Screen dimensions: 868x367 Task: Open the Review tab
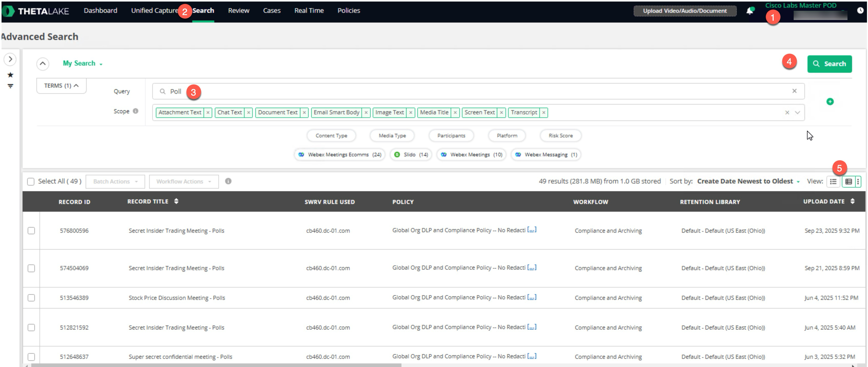pyautogui.click(x=238, y=11)
